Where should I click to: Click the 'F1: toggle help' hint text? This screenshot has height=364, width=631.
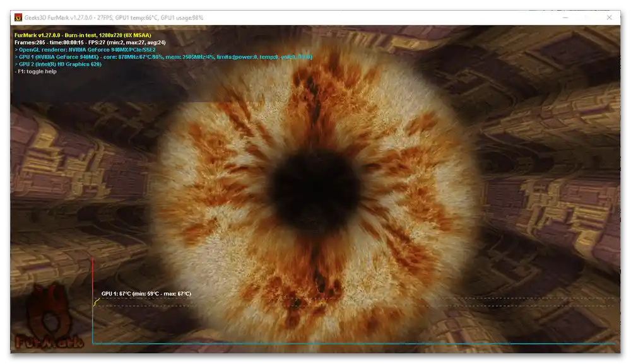point(35,71)
